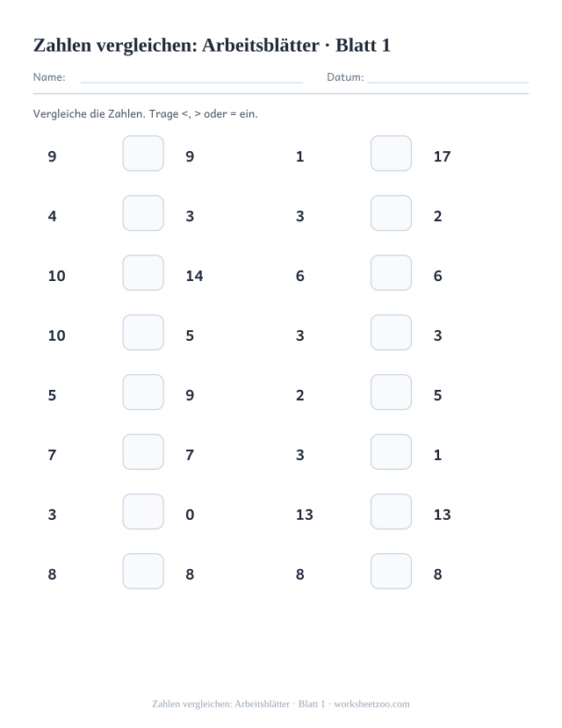The image size is (562, 728).
Task: Select the answer box between 9 and 9
Action: click(143, 153)
